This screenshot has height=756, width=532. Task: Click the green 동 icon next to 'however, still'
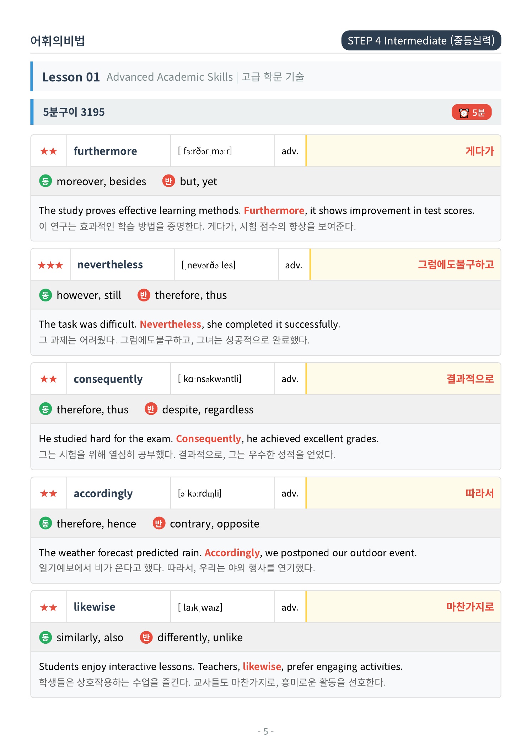click(45, 295)
